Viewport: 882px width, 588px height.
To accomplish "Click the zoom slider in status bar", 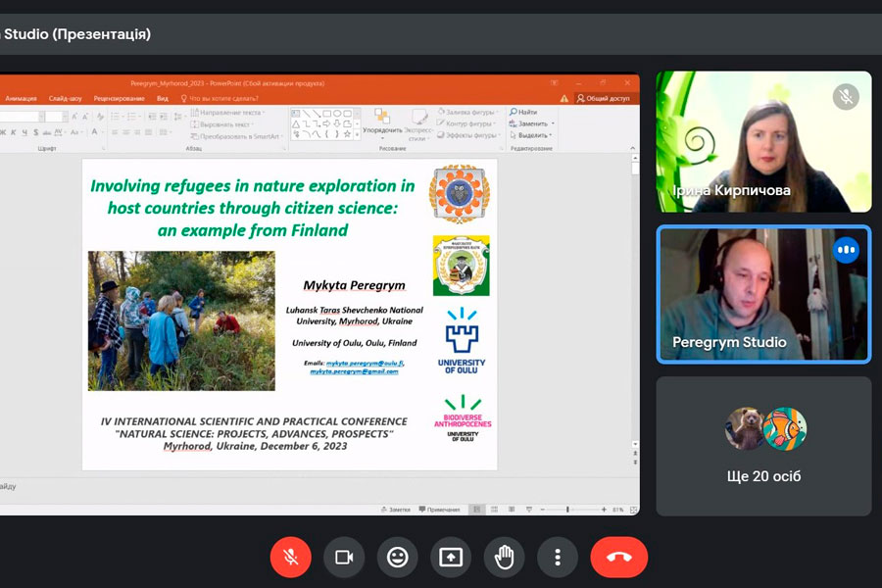I will click(568, 510).
